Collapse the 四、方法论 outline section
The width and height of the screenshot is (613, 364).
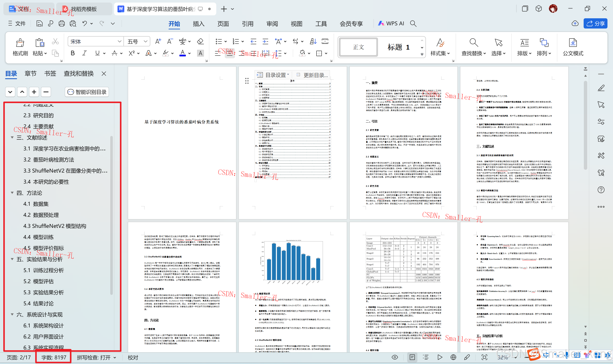[12, 193]
